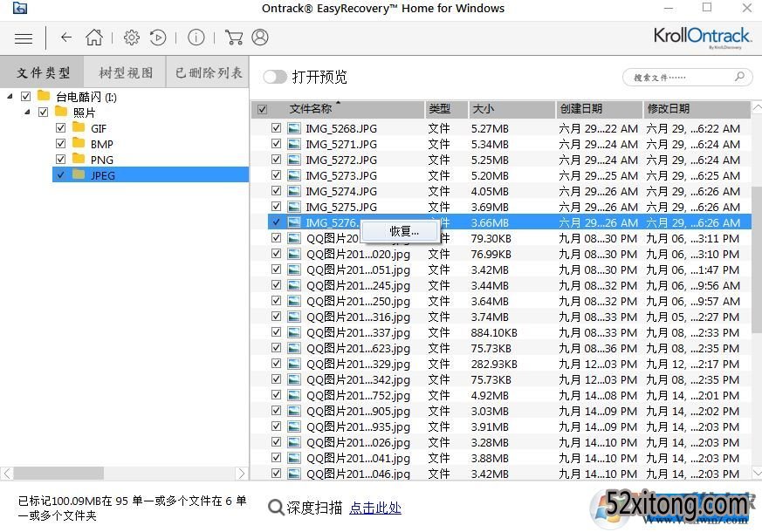Click the file list vertical scrollbar thumb
The width and height of the screenshot is (762, 532).
pyautogui.click(x=757, y=260)
